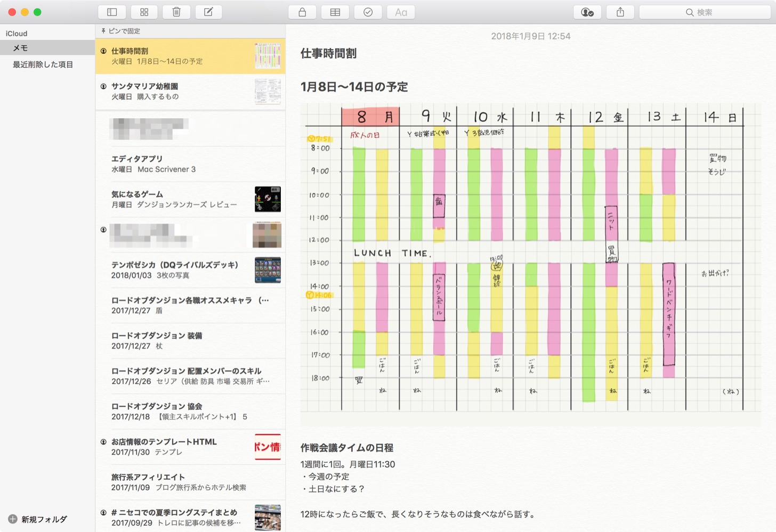776x532 pixels.
Task: Create a new note with compose icon
Action: (x=208, y=12)
